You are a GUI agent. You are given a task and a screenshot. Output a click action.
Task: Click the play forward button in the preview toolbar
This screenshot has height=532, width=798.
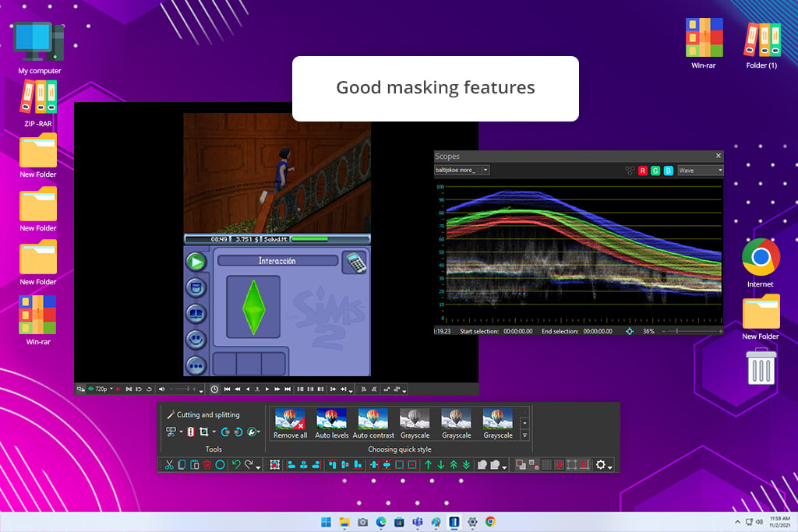coord(267,389)
